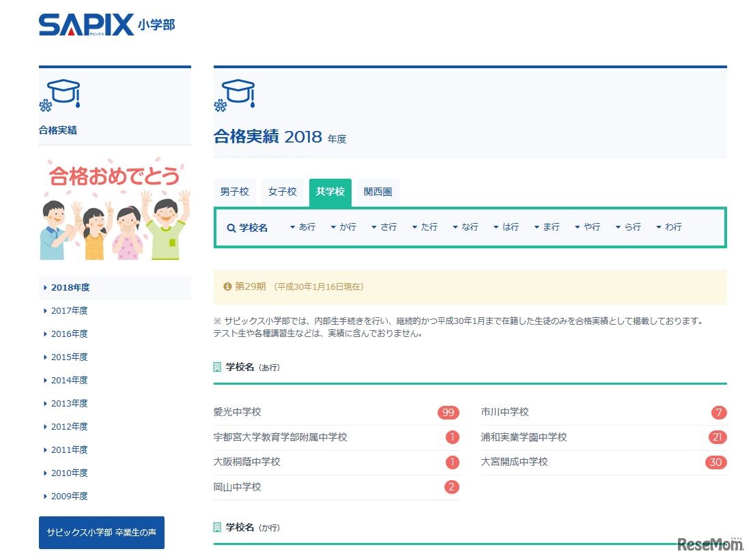Click the サピックス小学部 卒業生の声 button

point(101,533)
